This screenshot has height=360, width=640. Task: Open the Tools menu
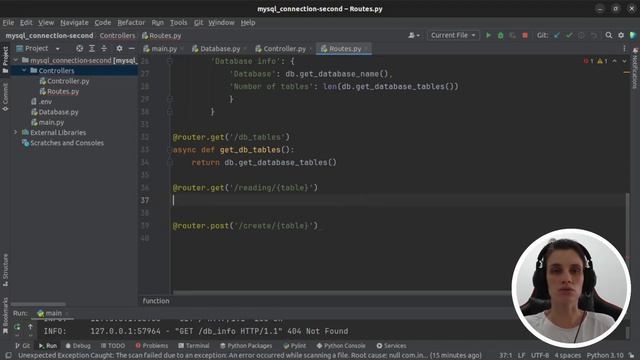click(x=178, y=22)
